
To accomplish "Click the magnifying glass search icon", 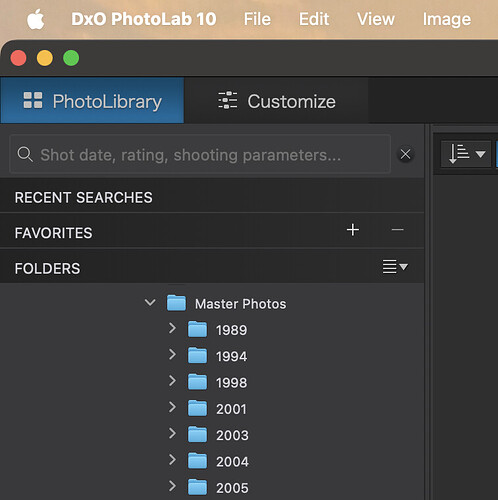I will click(x=25, y=155).
